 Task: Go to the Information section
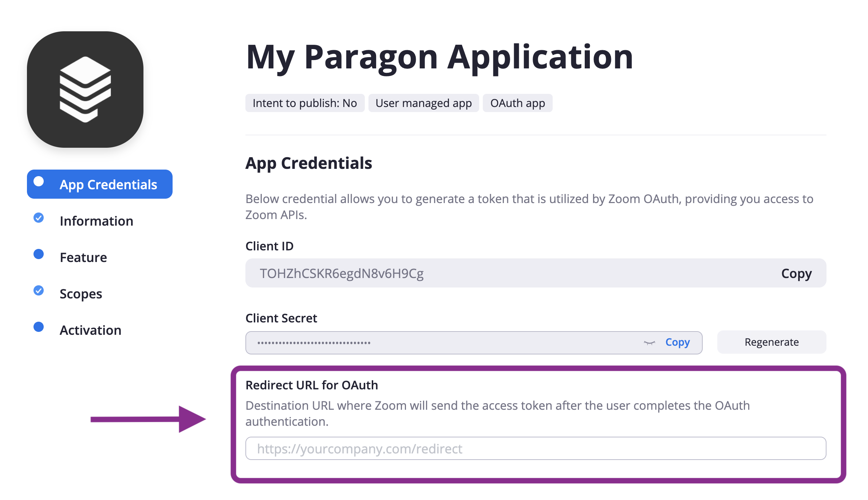pyautogui.click(x=96, y=221)
